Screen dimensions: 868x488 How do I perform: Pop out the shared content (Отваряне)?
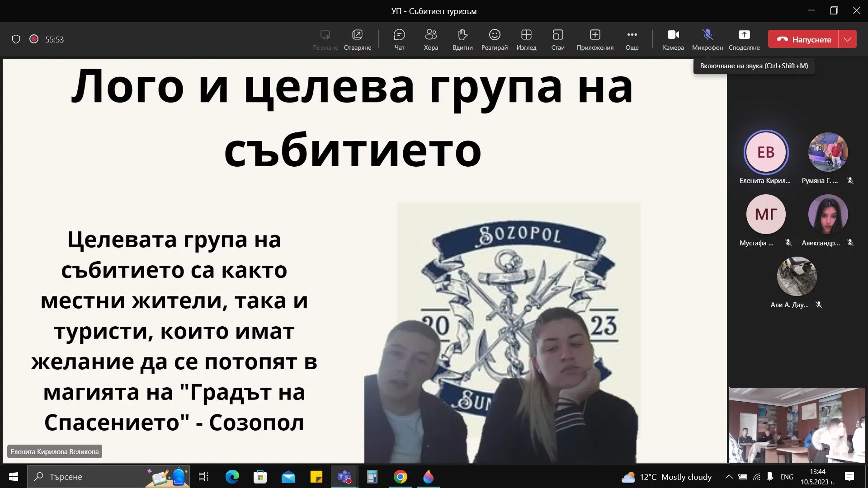[x=357, y=40]
